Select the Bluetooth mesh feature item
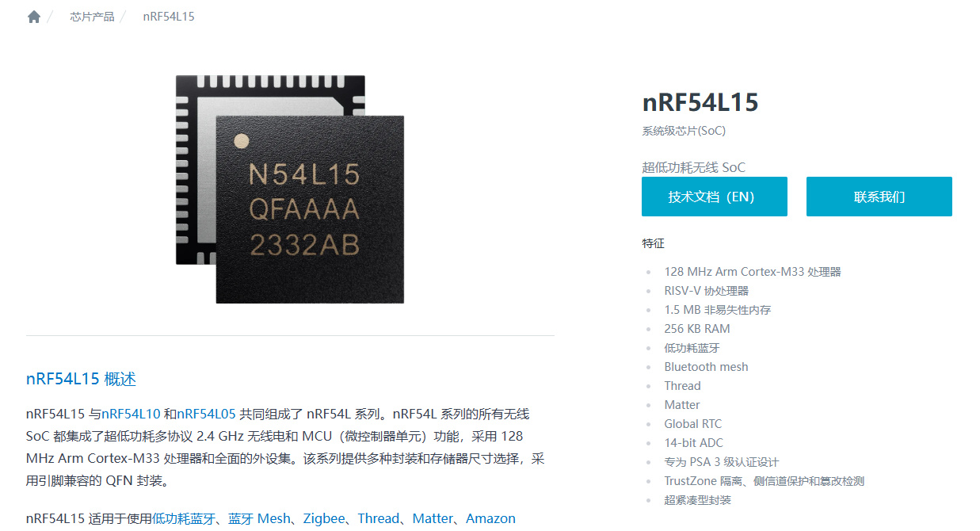The width and height of the screenshot is (980, 531). [706, 367]
